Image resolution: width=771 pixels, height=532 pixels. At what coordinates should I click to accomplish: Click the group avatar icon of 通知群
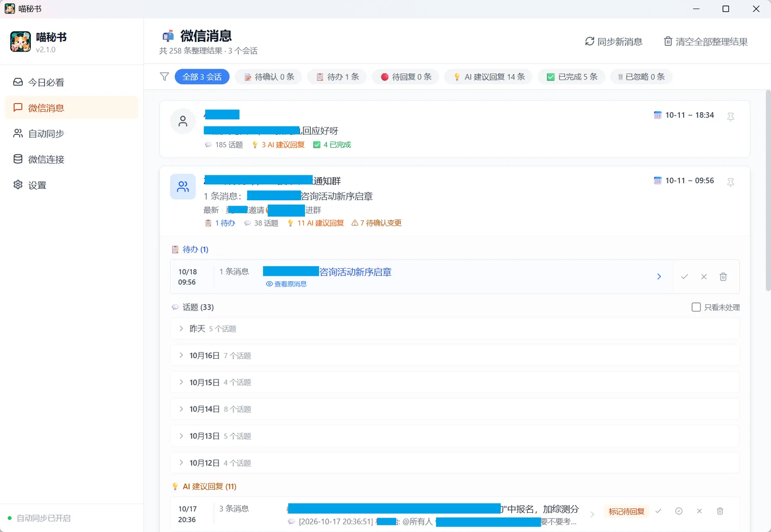tap(183, 186)
